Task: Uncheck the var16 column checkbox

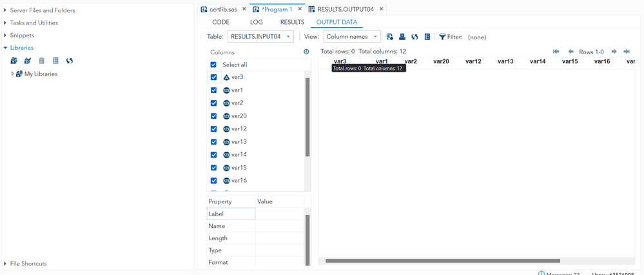Action: pos(213,181)
